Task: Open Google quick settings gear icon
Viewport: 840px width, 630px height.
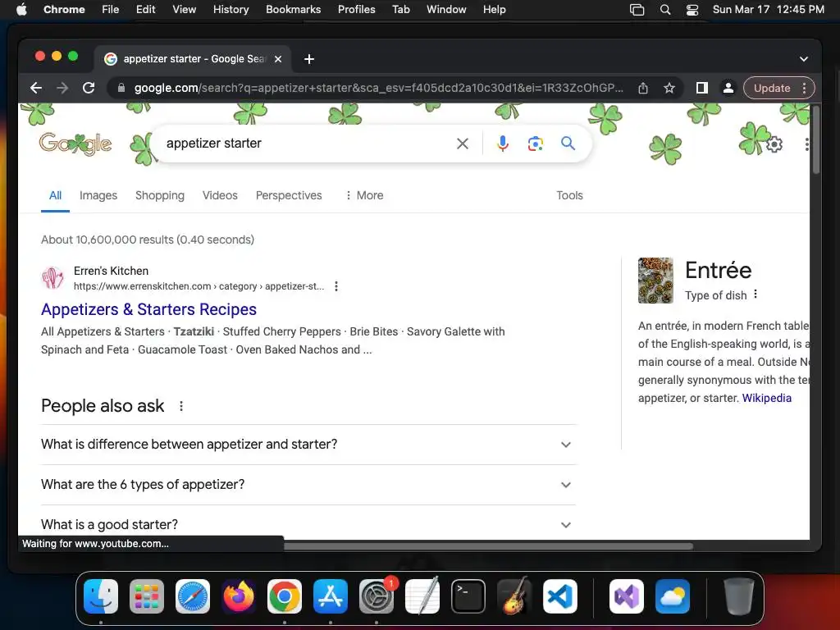Action: [774, 144]
